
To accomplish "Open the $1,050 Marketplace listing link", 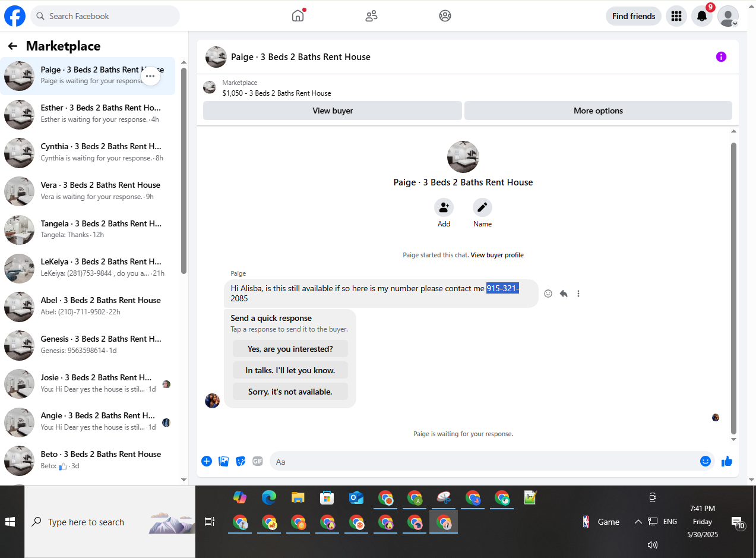I will (277, 93).
